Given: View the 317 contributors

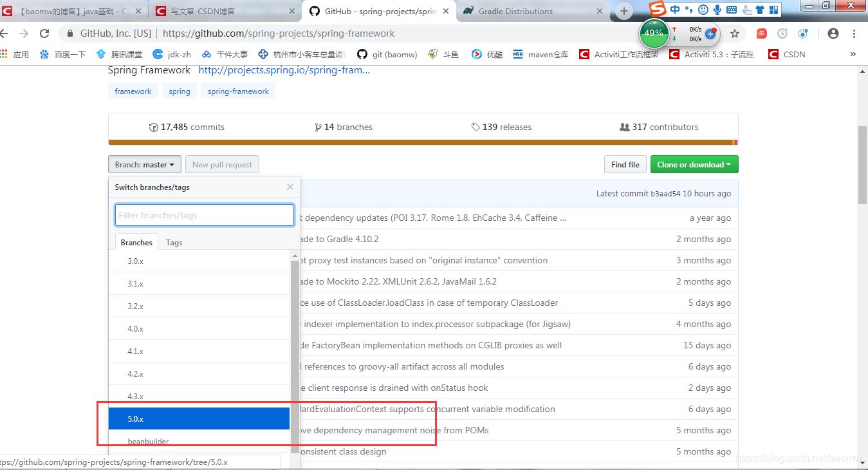Looking at the screenshot, I should [x=659, y=127].
